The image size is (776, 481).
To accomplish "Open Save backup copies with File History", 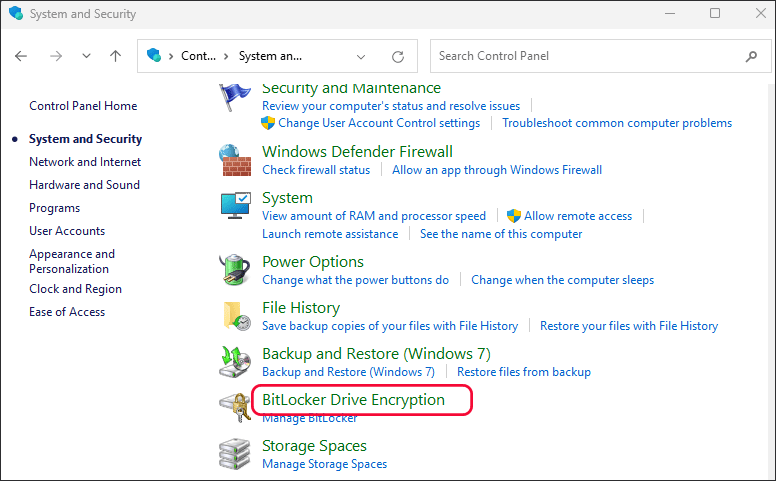I will [390, 326].
